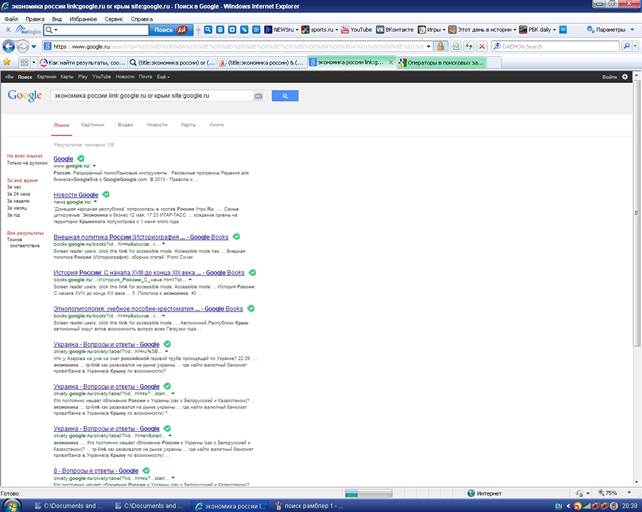Open the Справка menu
This screenshot has width=642, height=512.
click(141, 19)
